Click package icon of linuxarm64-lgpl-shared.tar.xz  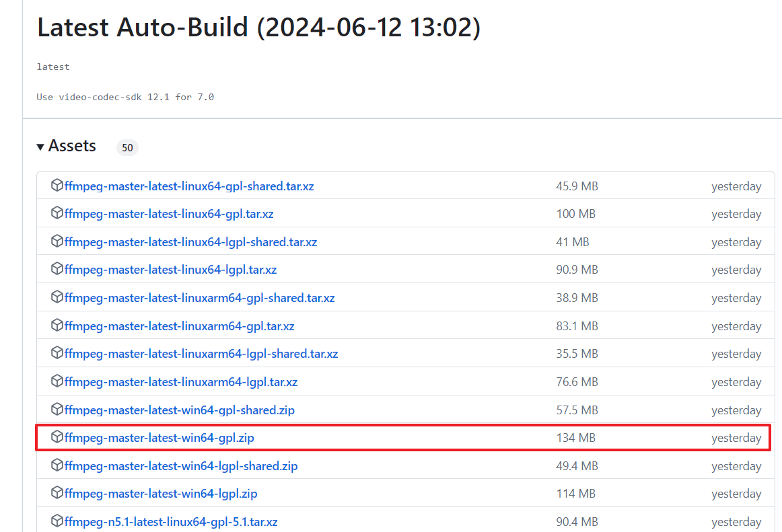click(57, 352)
